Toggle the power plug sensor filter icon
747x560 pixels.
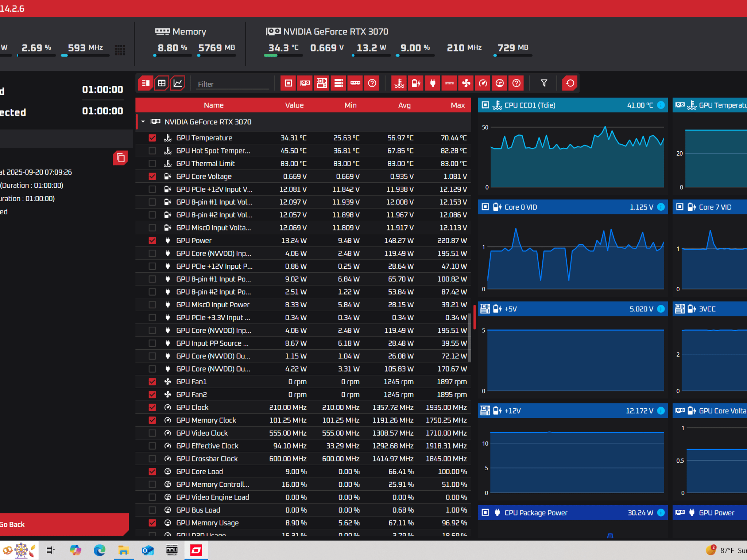pyautogui.click(x=433, y=83)
